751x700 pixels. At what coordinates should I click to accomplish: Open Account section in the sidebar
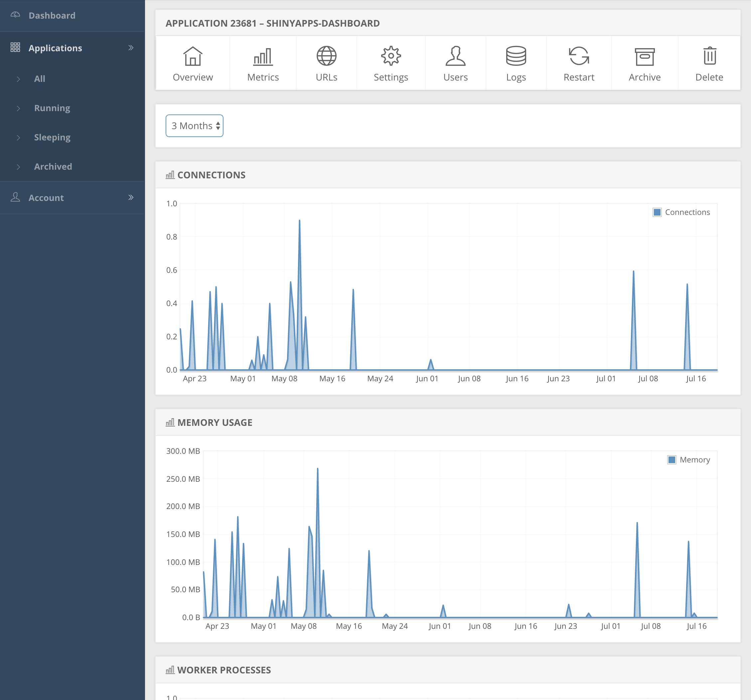(46, 198)
